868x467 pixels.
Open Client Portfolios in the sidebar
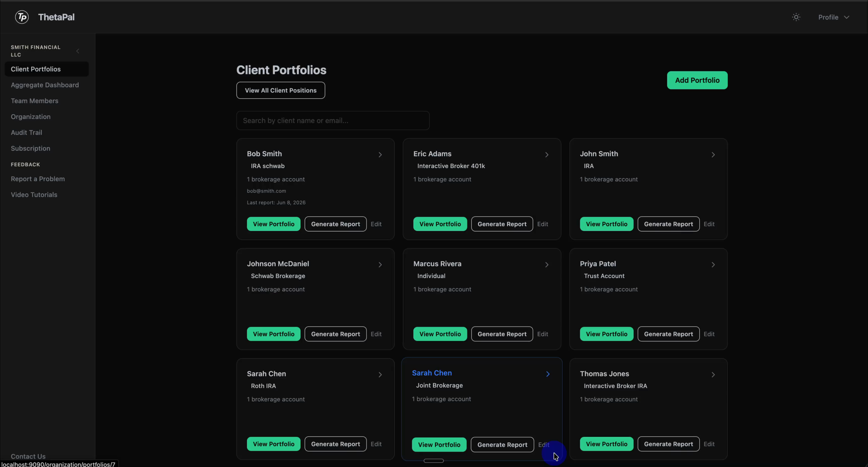(x=47, y=69)
